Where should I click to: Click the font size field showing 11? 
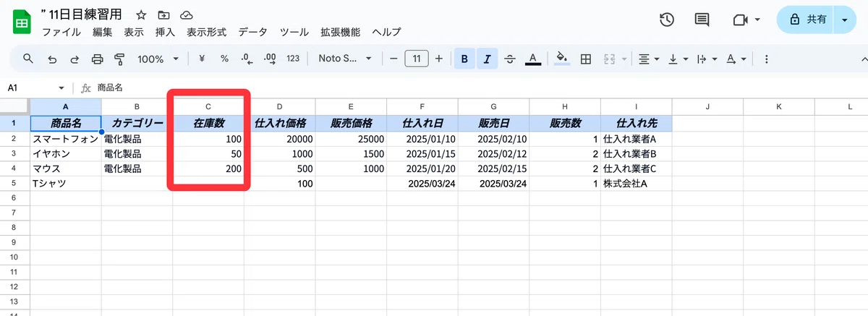click(416, 59)
